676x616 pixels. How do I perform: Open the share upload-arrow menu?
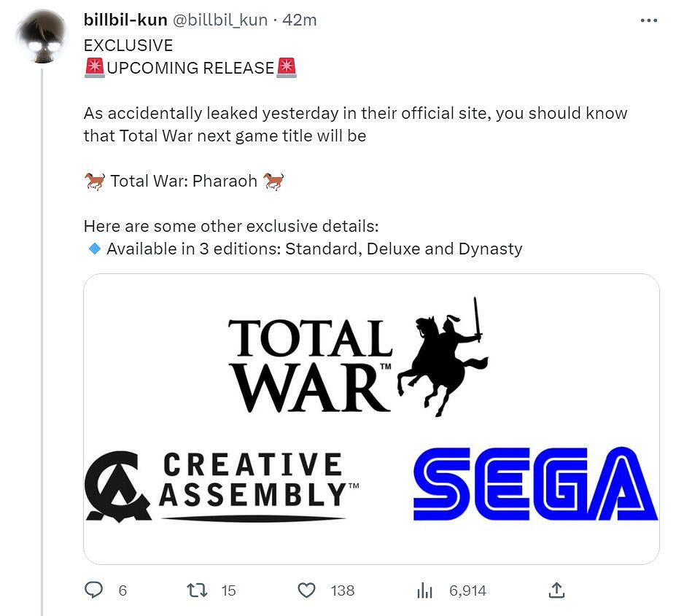click(556, 590)
